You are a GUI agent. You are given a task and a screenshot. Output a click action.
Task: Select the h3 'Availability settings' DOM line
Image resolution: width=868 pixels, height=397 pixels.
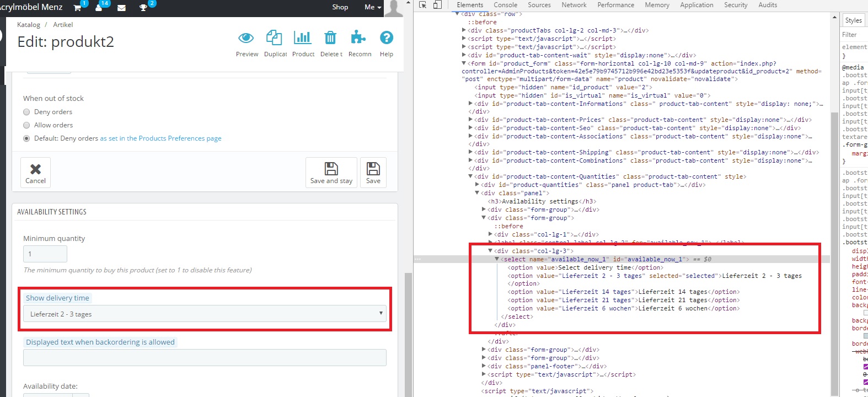542,202
